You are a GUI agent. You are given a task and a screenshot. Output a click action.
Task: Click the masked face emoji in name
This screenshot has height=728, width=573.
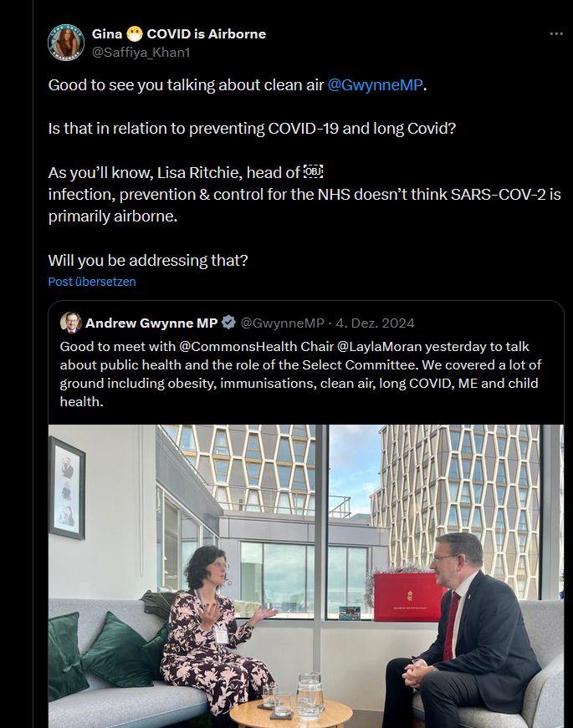coord(135,34)
